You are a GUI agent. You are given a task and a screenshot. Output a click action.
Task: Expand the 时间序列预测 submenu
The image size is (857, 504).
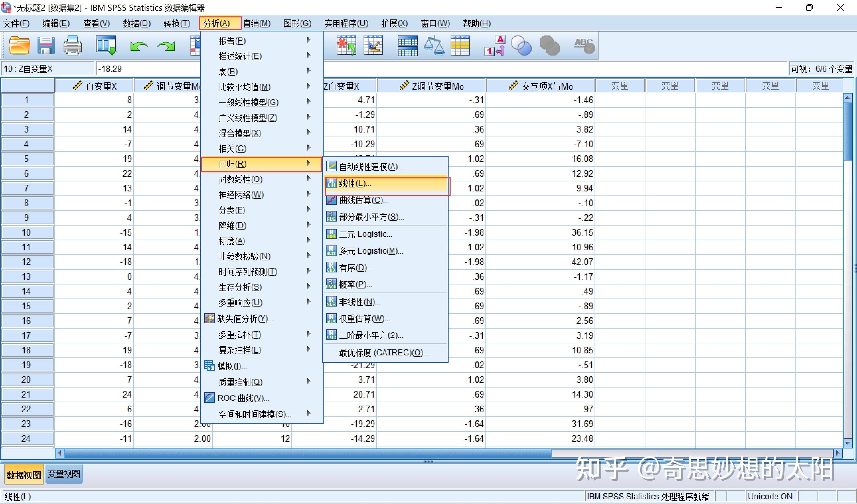(x=248, y=271)
